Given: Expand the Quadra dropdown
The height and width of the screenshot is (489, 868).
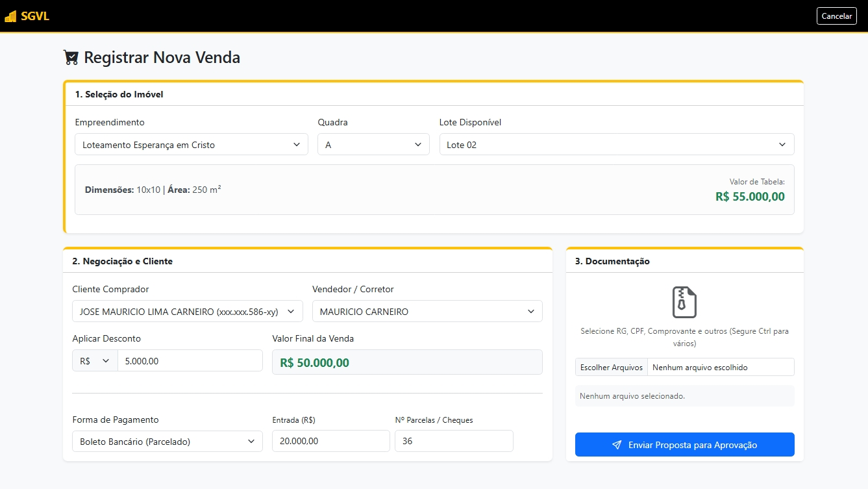Looking at the screenshot, I should (373, 145).
